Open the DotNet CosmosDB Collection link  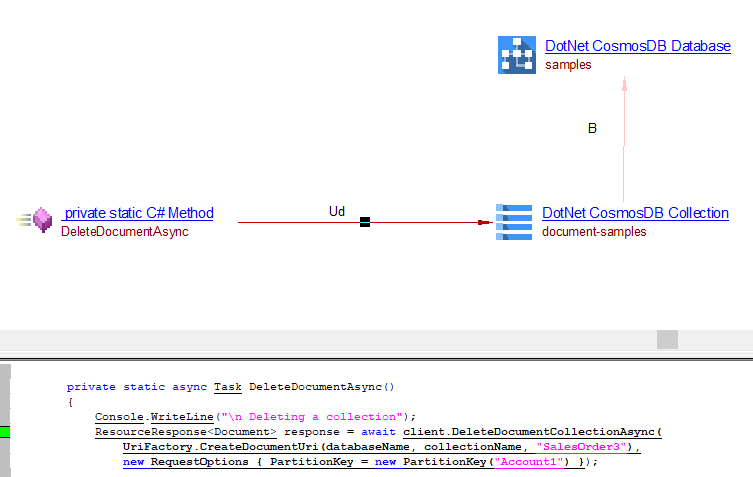[635, 213]
